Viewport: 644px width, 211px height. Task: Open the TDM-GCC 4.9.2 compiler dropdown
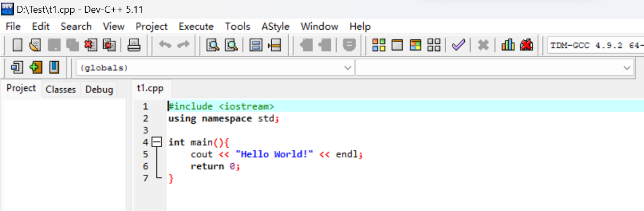(x=596, y=45)
